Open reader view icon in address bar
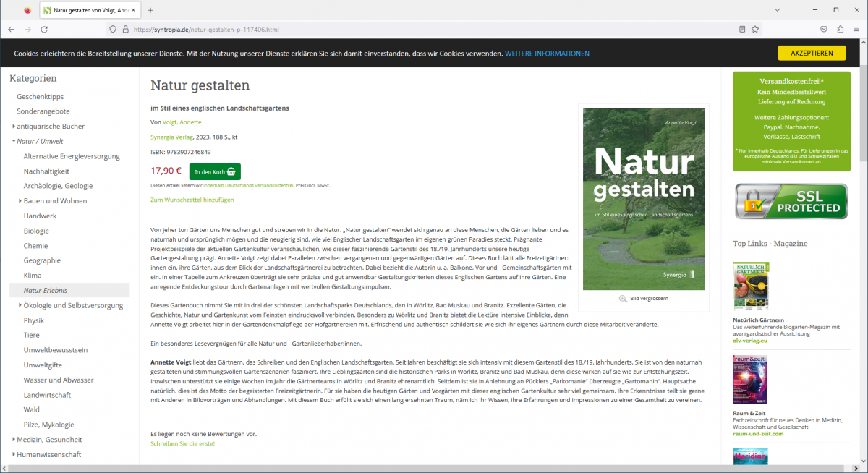Image resolution: width=868 pixels, height=473 pixels. pyautogui.click(x=742, y=30)
